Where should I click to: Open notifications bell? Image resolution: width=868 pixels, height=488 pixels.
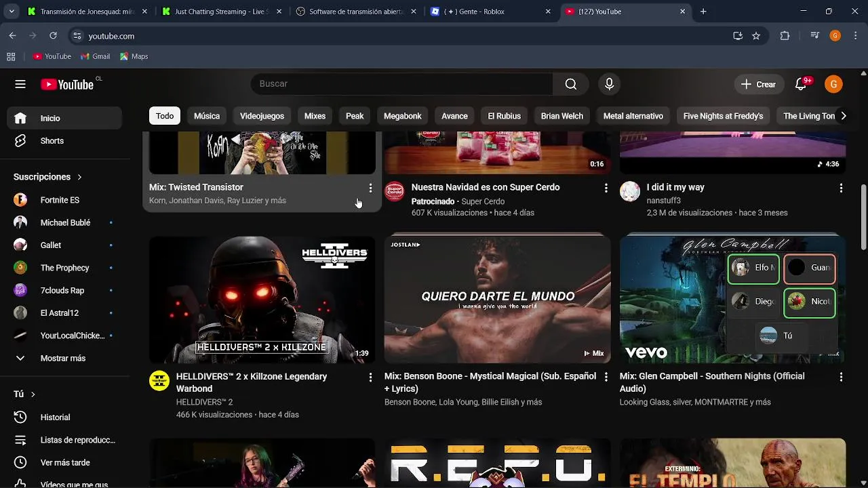pyautogui.click(x=801, y=84)
